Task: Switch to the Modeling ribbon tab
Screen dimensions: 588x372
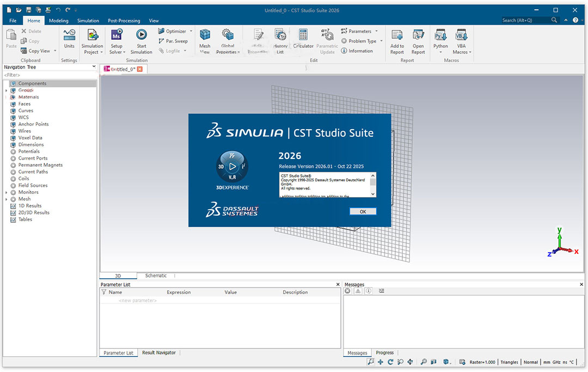Action: (59, 21)
